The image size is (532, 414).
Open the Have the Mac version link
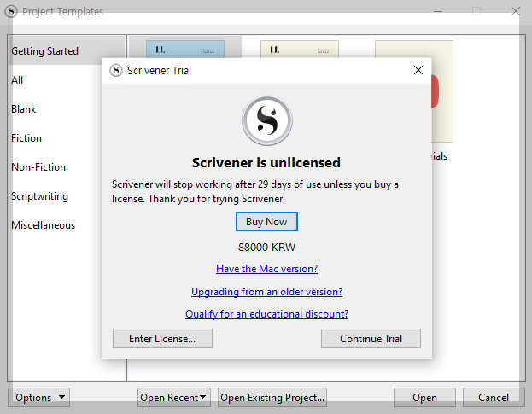tap(267, 269)
